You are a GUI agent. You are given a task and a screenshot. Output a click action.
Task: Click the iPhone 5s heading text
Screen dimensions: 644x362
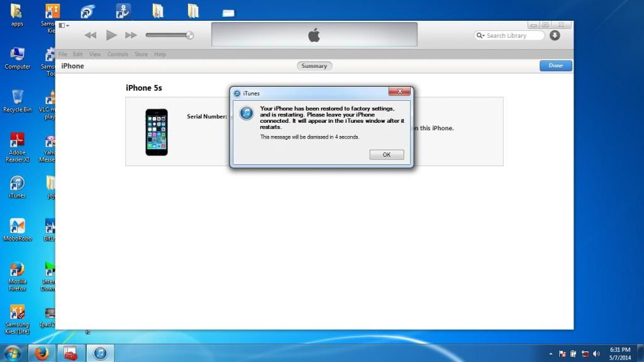144,88
